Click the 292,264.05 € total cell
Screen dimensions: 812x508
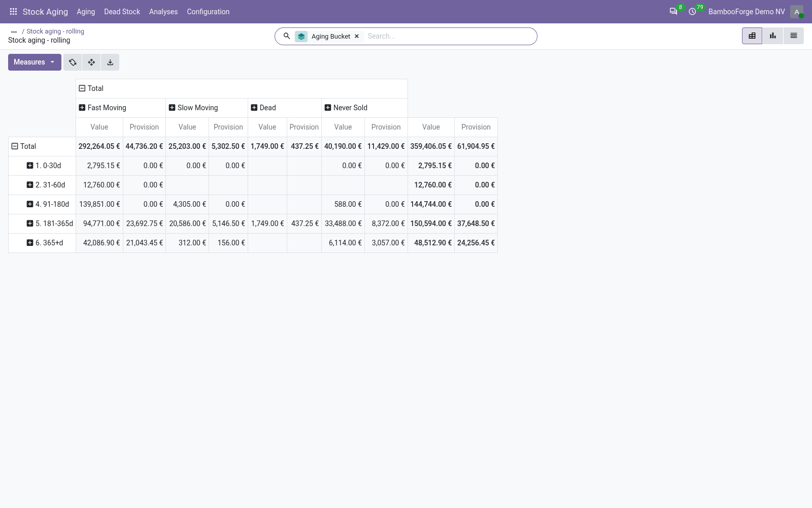[99, 146]
